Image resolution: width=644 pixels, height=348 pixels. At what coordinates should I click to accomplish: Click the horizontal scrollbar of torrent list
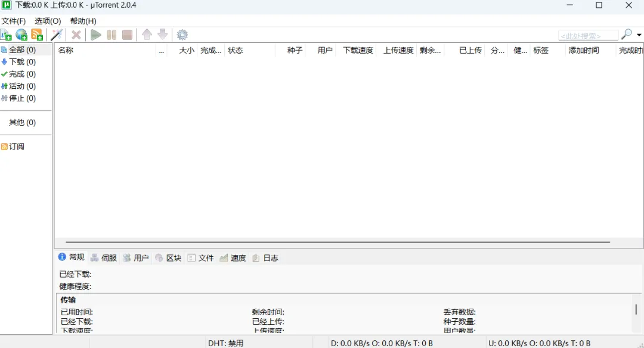(338, 242)
